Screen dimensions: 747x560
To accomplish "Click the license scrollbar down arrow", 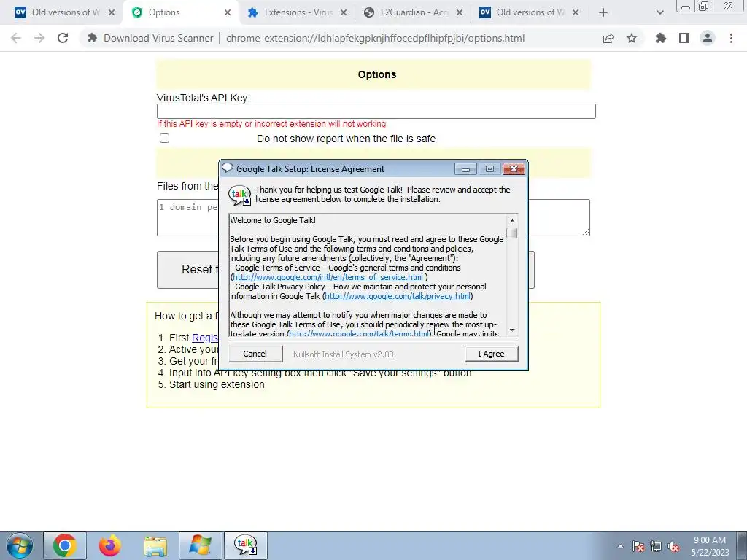I will click(x=512, y=330).
